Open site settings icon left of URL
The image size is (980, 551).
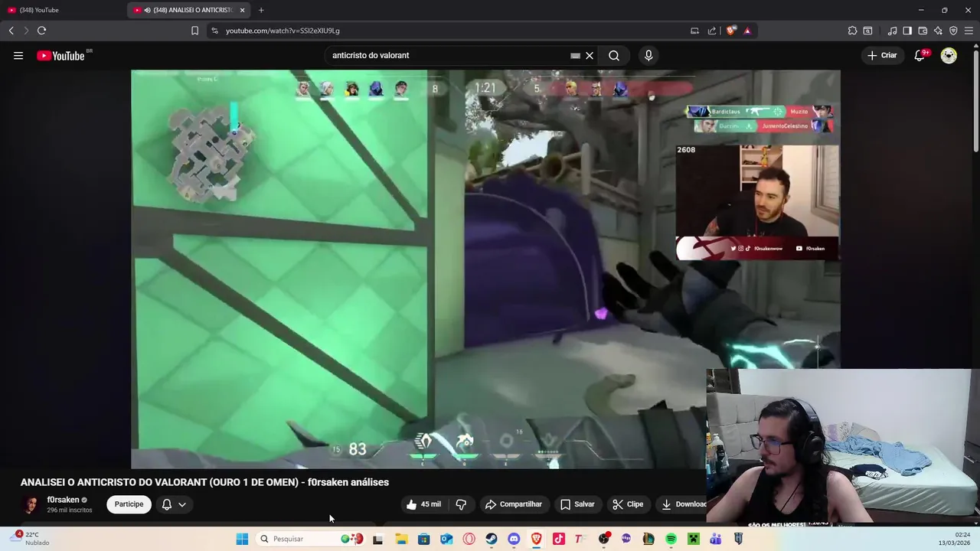[214, 31]
